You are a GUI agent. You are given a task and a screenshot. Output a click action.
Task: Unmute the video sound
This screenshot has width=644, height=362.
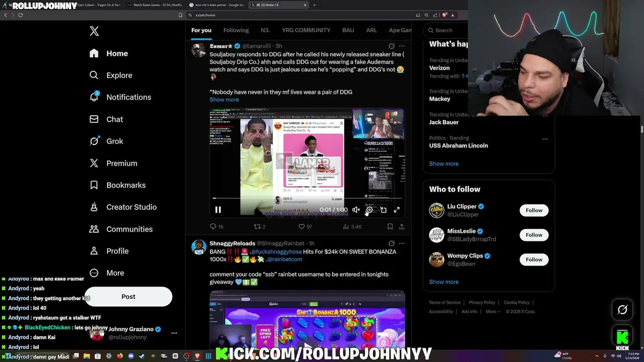(x=356, y=210)
